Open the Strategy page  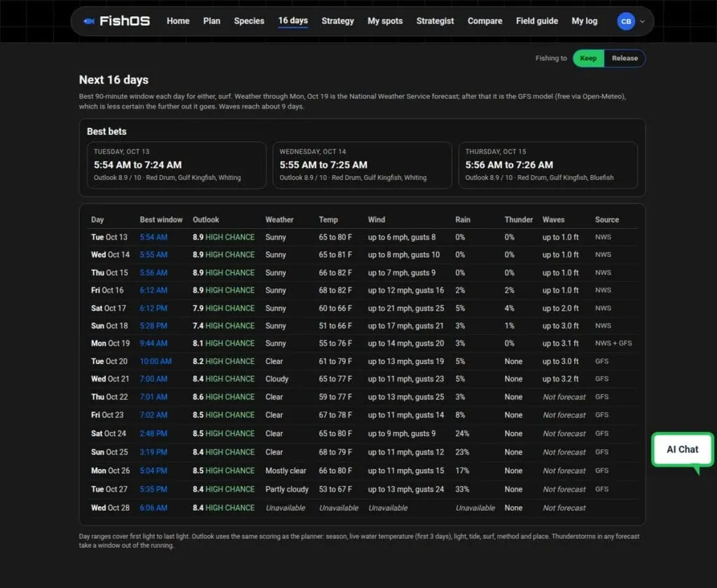[x=337, y=21]
